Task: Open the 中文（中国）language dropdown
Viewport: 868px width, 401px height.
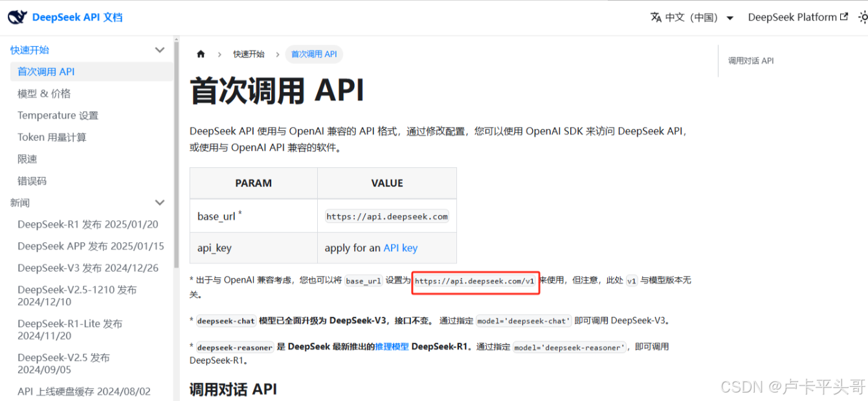Action: pyautogui.click(x=693, y=17)
